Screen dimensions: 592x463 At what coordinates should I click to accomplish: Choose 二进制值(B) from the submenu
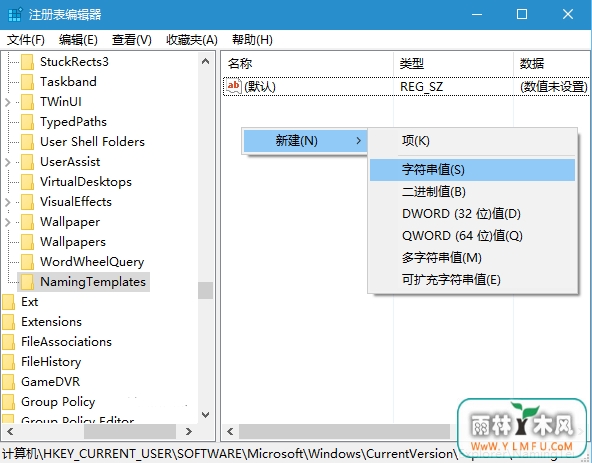click(472, 192)
